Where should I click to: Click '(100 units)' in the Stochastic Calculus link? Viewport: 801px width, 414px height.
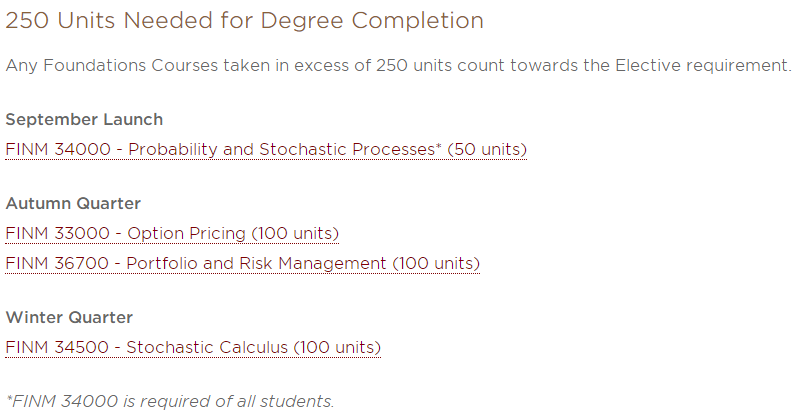coord(337,348)
